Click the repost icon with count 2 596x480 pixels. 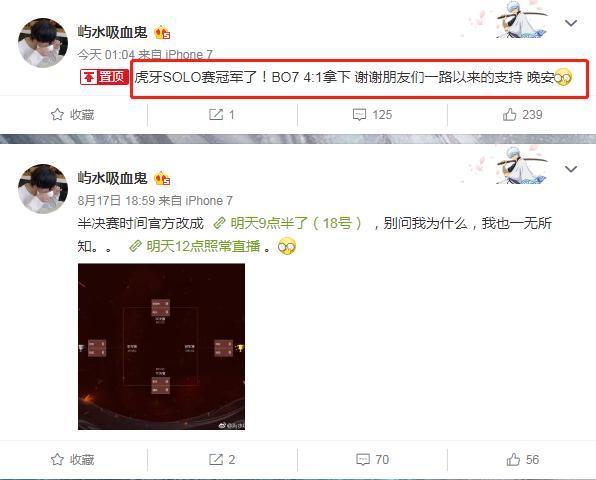pyautogui.click(x=216, y=459)
